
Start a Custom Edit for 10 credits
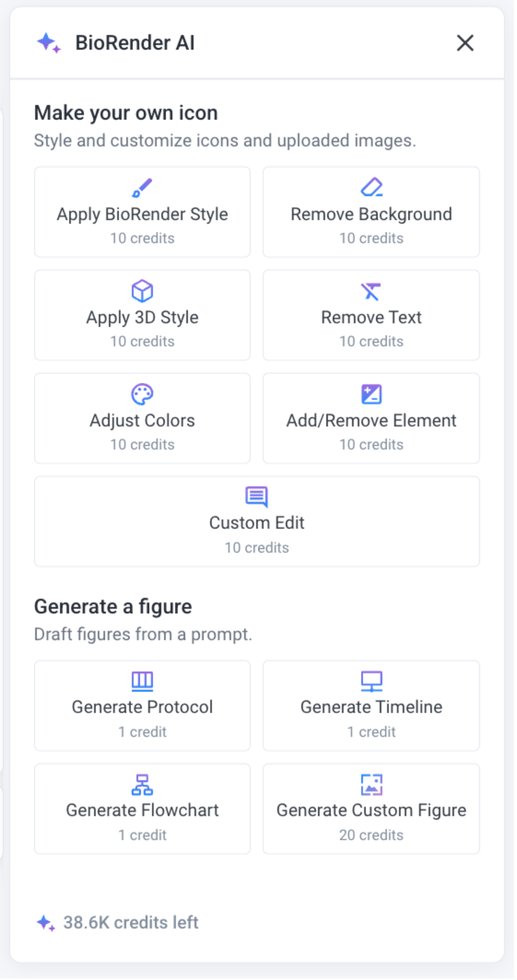257,523
